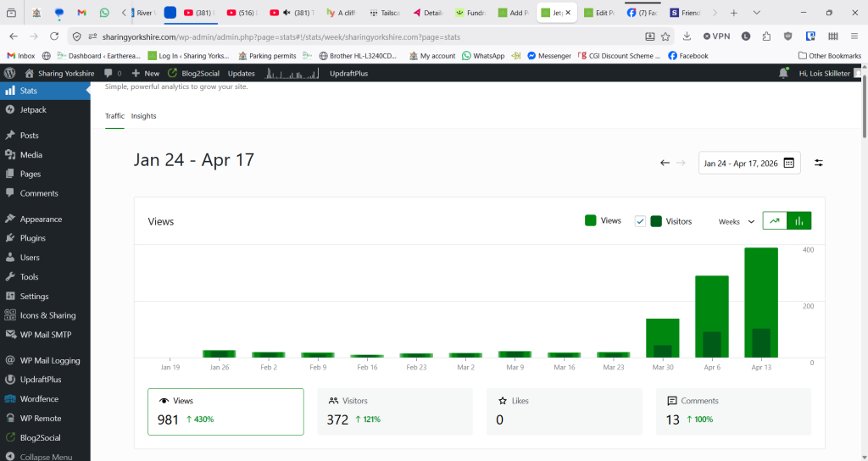Reload the page in the browser
The image size is (868, 461).
(x=54, y=36)
